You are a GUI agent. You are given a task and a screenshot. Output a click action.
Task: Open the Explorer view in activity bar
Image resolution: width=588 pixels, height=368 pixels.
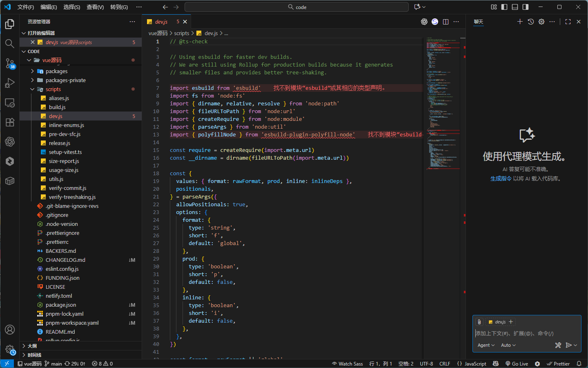pyautogui.click(x=10, y=24)
